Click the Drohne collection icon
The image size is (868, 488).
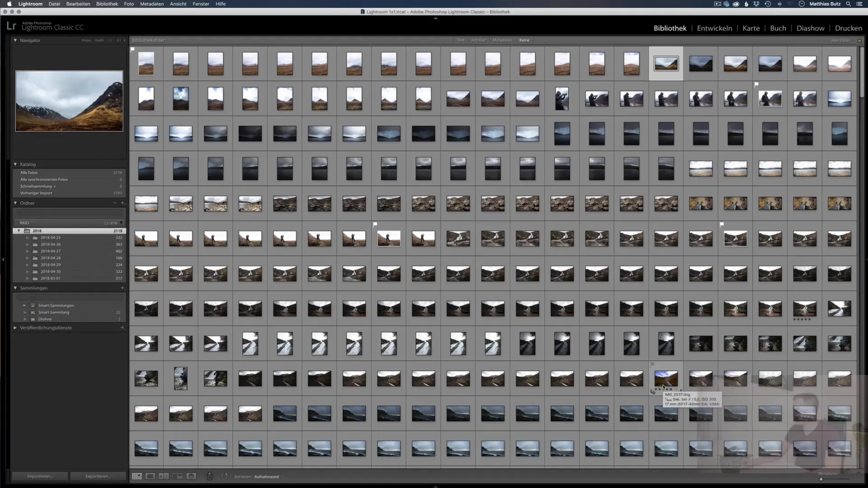click(x=33, y=319)
